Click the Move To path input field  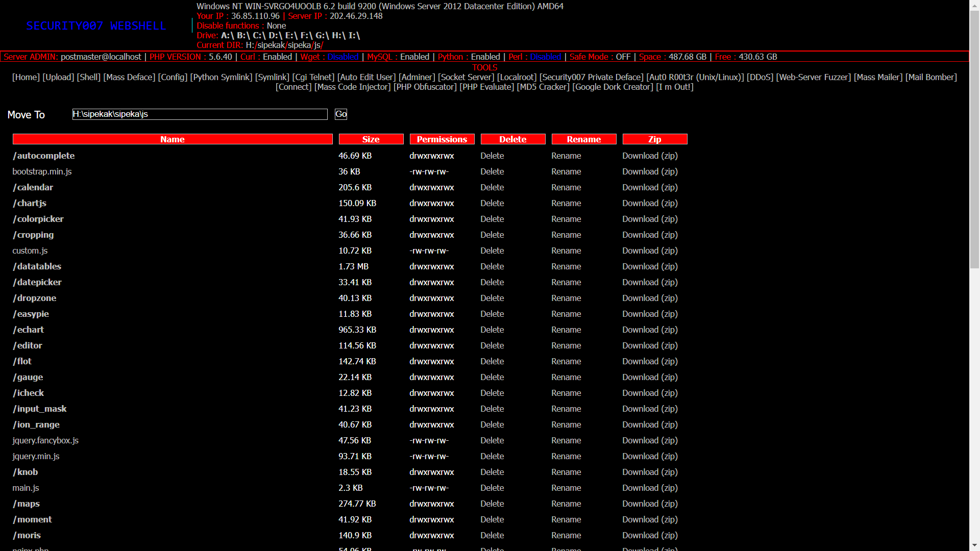(200, 114)
